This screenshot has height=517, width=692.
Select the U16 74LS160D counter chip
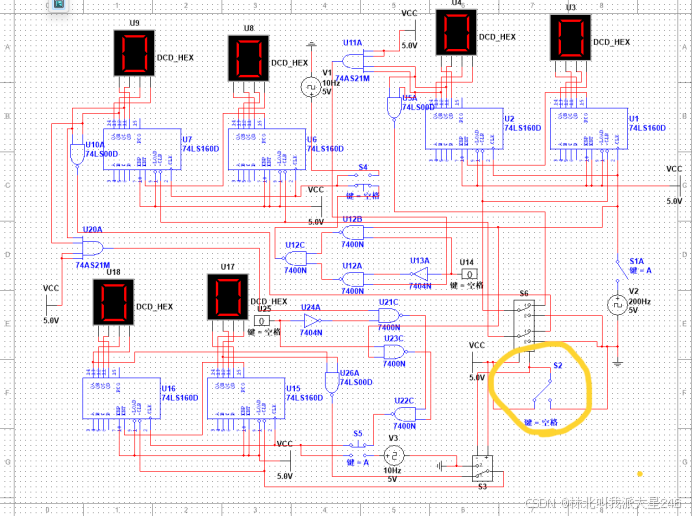click(x=121, y=398)
